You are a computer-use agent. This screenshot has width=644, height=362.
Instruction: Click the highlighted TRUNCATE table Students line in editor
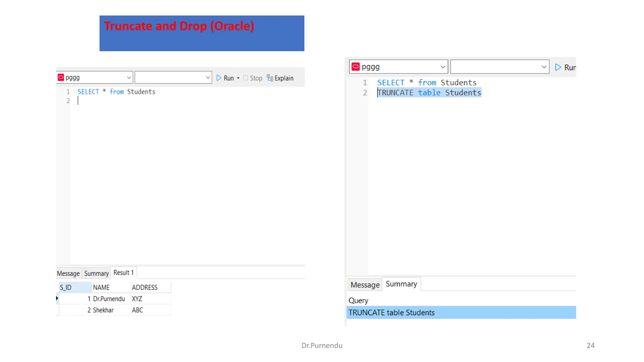click(429, 93)
